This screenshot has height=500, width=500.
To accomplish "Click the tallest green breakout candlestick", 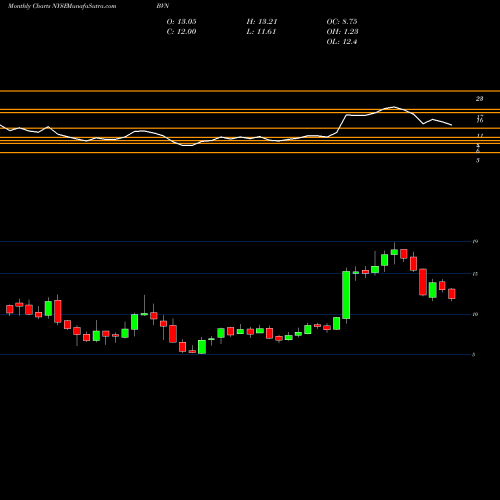I will coord(346,295).
